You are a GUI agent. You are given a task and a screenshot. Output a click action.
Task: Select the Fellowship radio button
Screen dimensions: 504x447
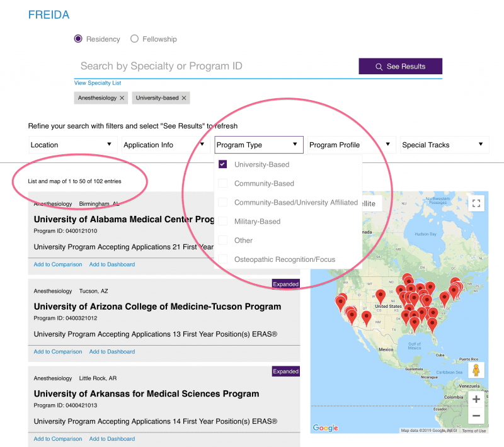134,39
